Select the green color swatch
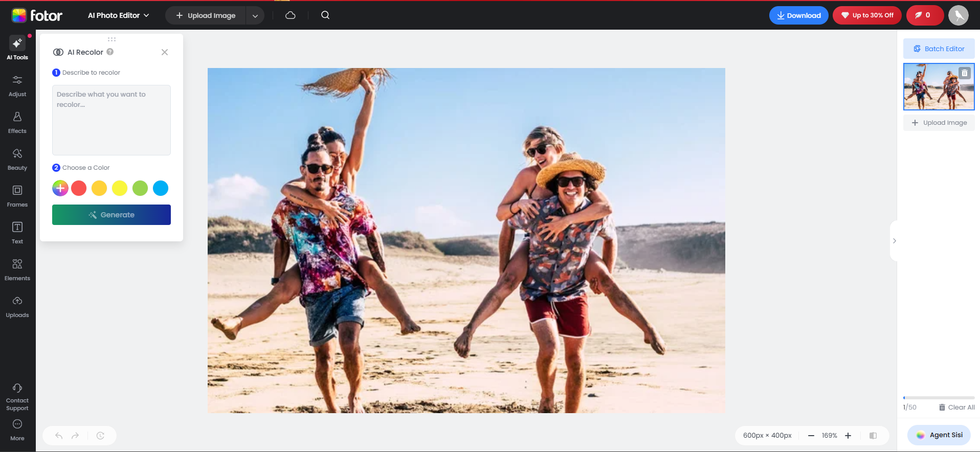The image size is (980, 452). pyautogui.click(x=140, y=188)
